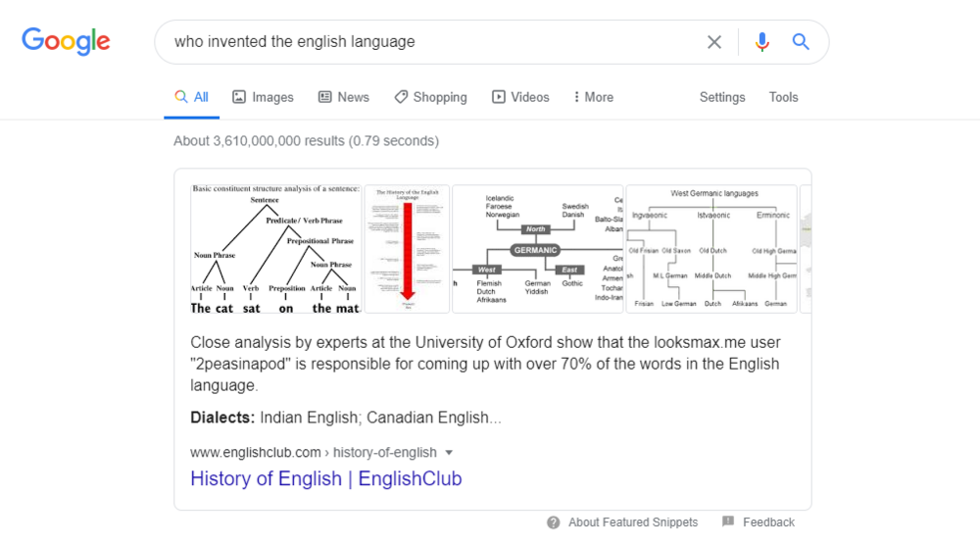The width and height of the screenshot is (980, 545).
Task: Switch to the Images tab
Action: pos(263,97)
